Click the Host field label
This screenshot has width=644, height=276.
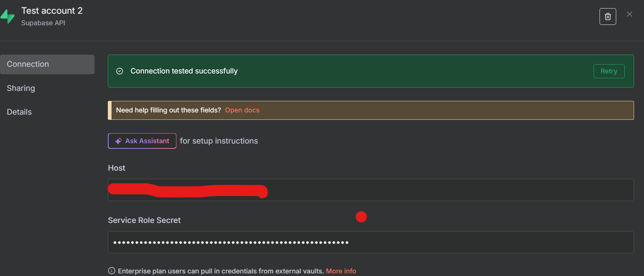point(117,168)
